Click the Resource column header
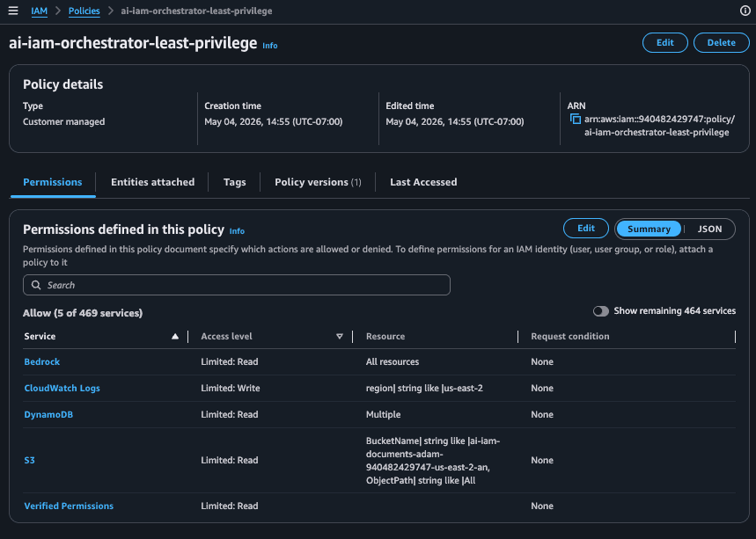Viewport: 756px width, 539px height. tap(385, 336)
